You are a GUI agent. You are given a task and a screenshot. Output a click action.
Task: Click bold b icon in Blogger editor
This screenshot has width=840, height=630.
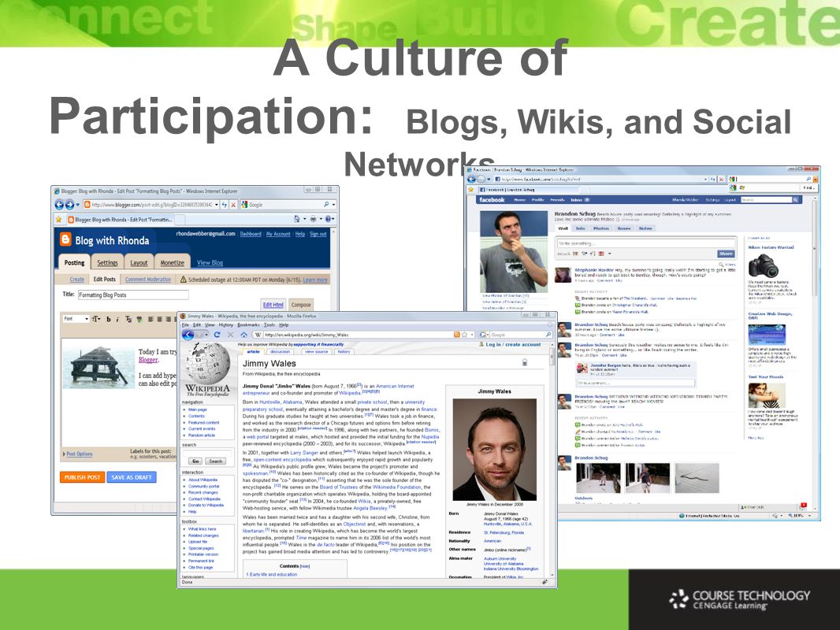109,319
